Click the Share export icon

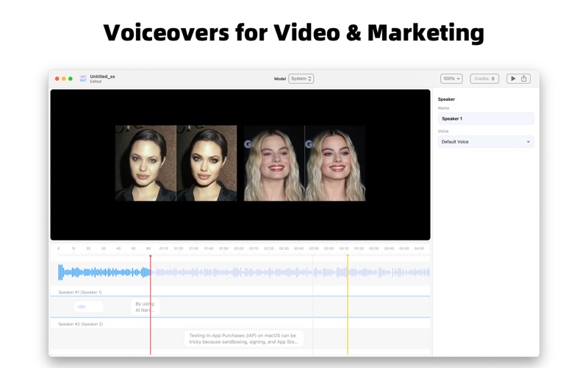[524, 79]
